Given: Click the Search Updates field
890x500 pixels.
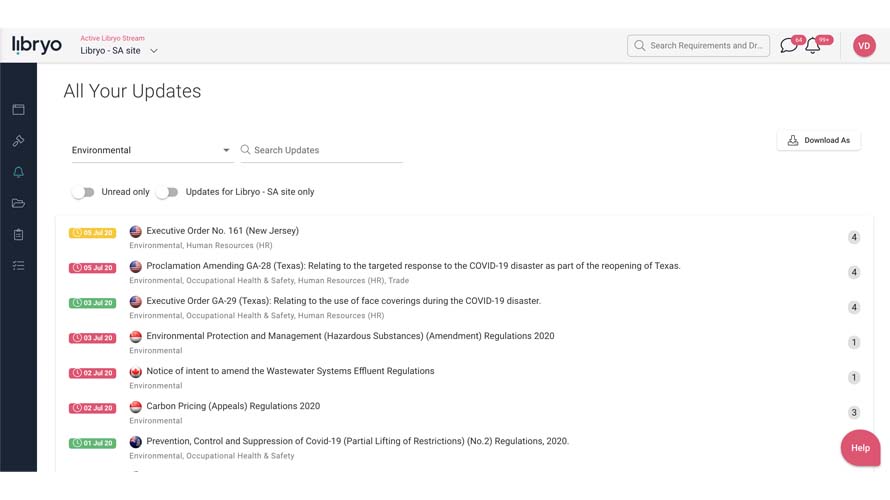Looking at the screenshot, I should coord(327,150).
